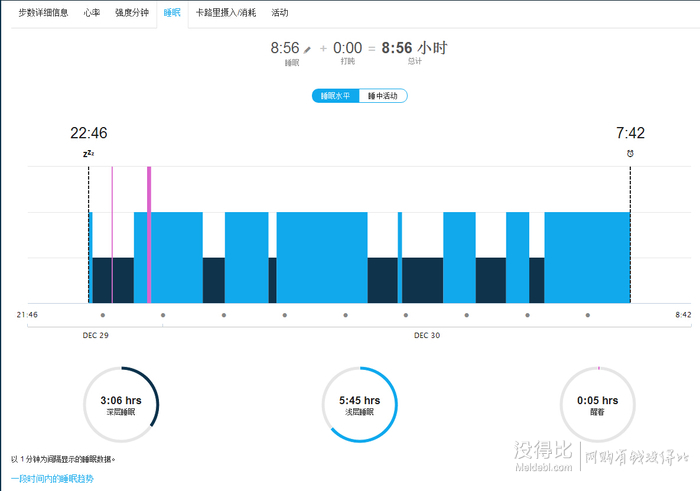Open the 卡路里摄入/消耗 tab
700x491 pixels.
pos(226,13)
